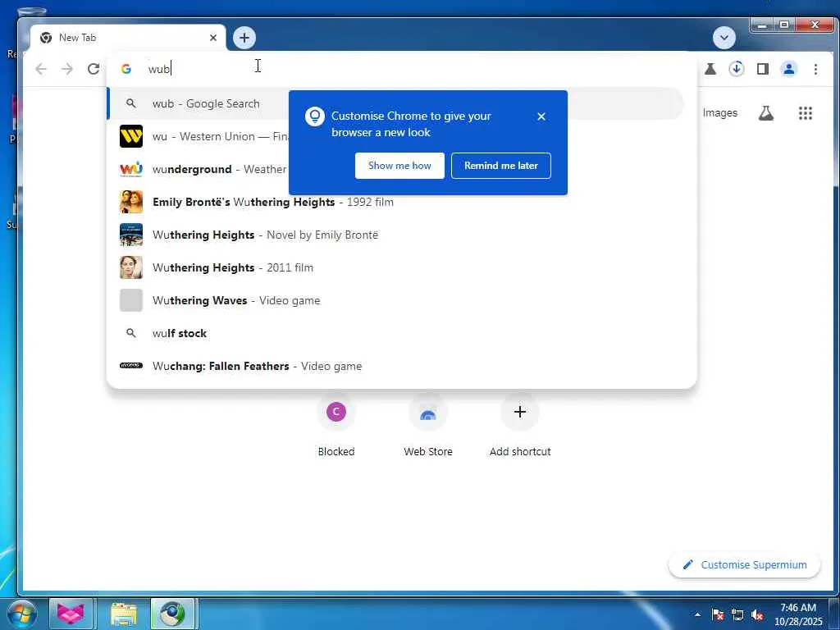The width and height of the screenshot is (840, 630).
Task: Reload the current page
Action: 94,69
